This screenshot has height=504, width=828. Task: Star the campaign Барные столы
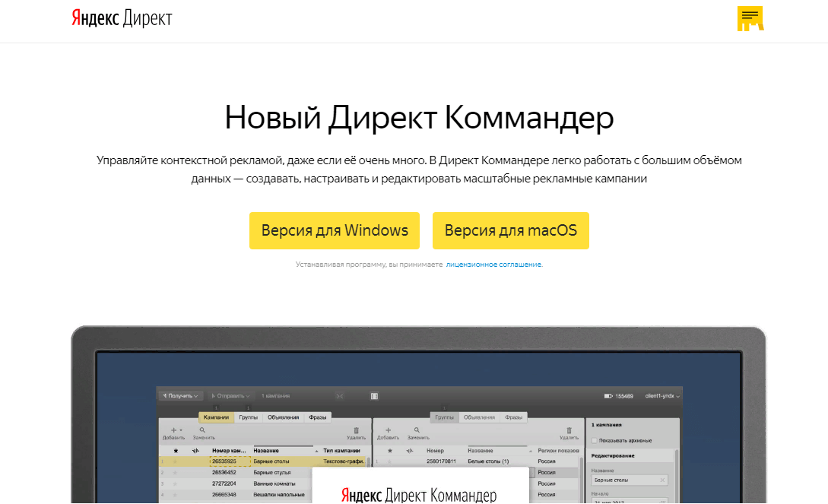click(x=176, y=461)
